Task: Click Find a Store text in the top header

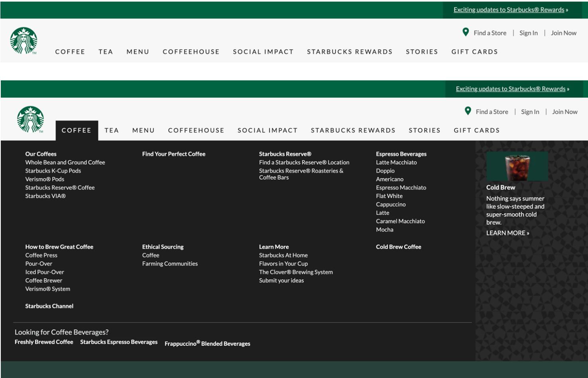Action: click(490, 33)
